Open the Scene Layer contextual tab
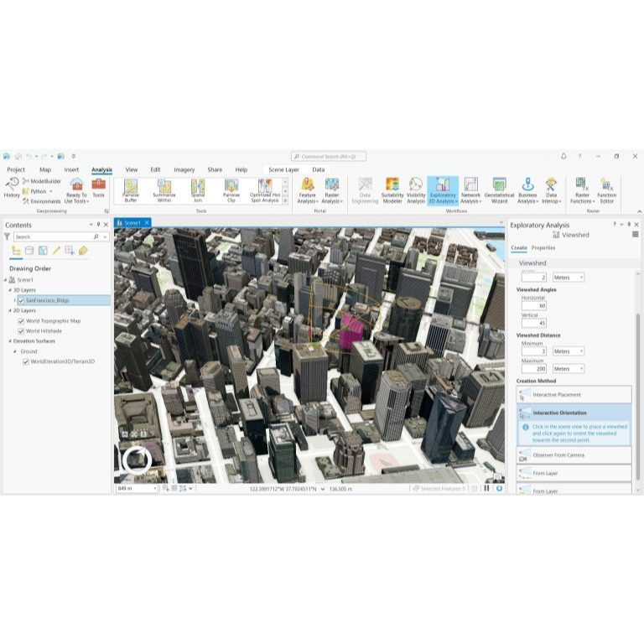644x644 pixels. tap(283, 169)
